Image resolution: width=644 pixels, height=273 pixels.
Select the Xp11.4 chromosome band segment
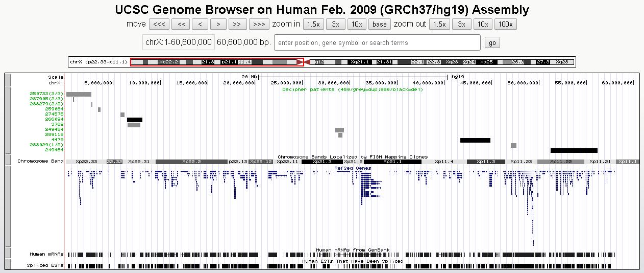(x=443, y=162)
